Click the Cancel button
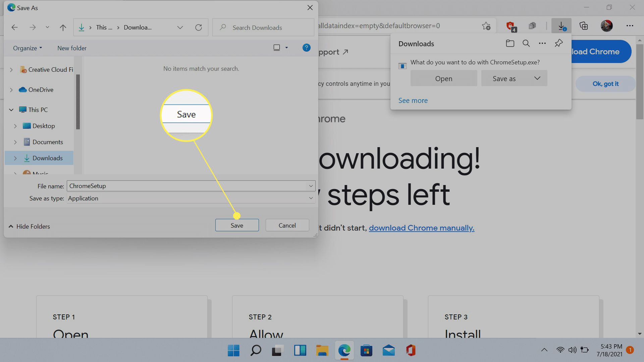 tap(287, 225)
